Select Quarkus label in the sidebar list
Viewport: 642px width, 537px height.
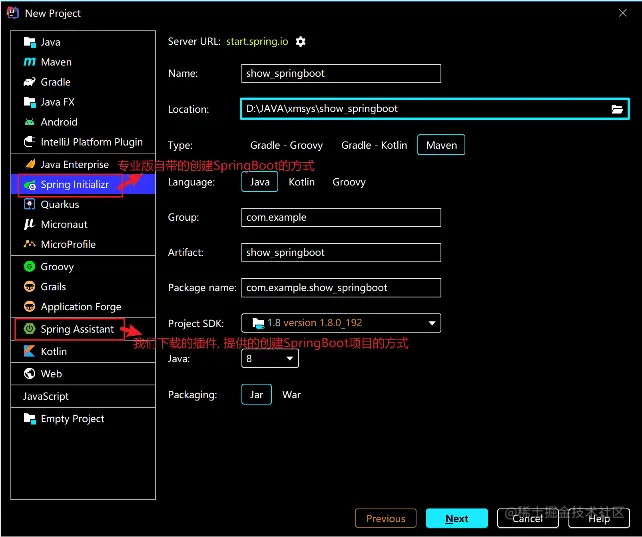(x=60, y=204)
